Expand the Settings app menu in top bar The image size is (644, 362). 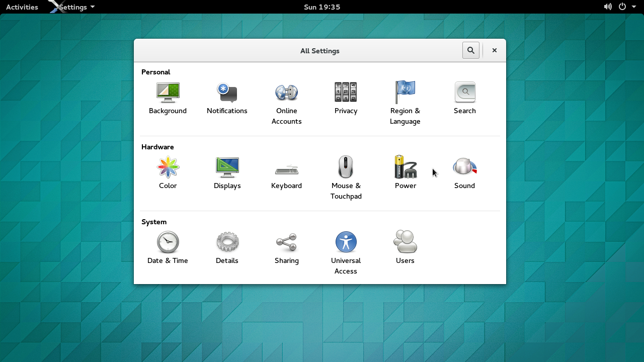pyautogui.click(x=76, y=7)
